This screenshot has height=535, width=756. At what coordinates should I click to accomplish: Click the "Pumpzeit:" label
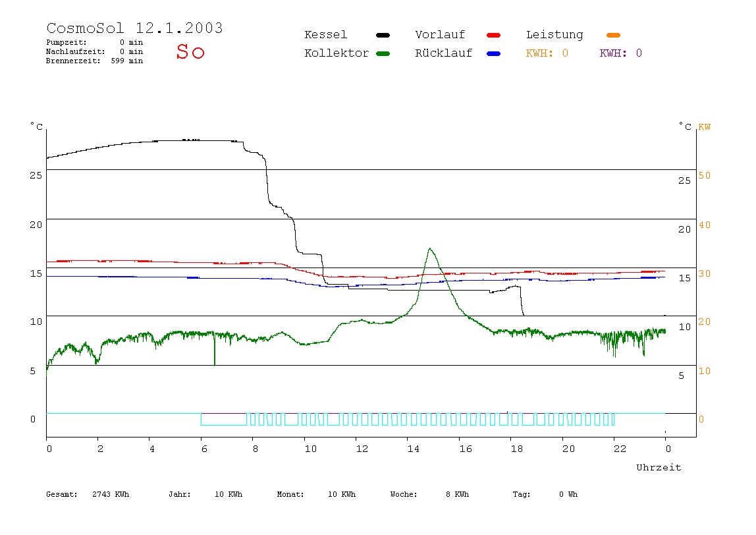[x=67, y=42]
